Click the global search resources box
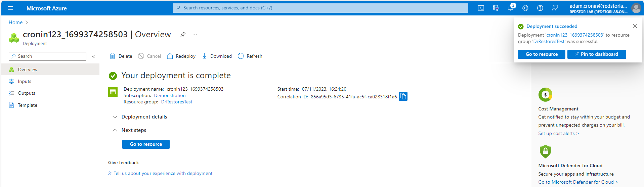644x187 pixels. pos(320,8)
